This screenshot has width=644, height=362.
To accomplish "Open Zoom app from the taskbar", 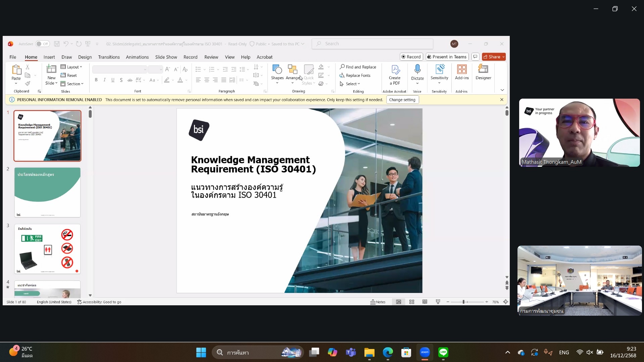I will 425,352.
